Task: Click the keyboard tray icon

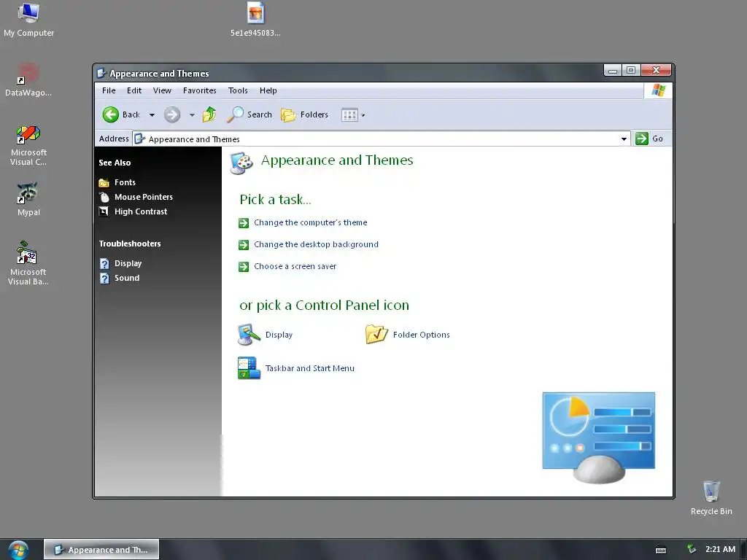Action: pyautogui.click(x=661, y=550)
